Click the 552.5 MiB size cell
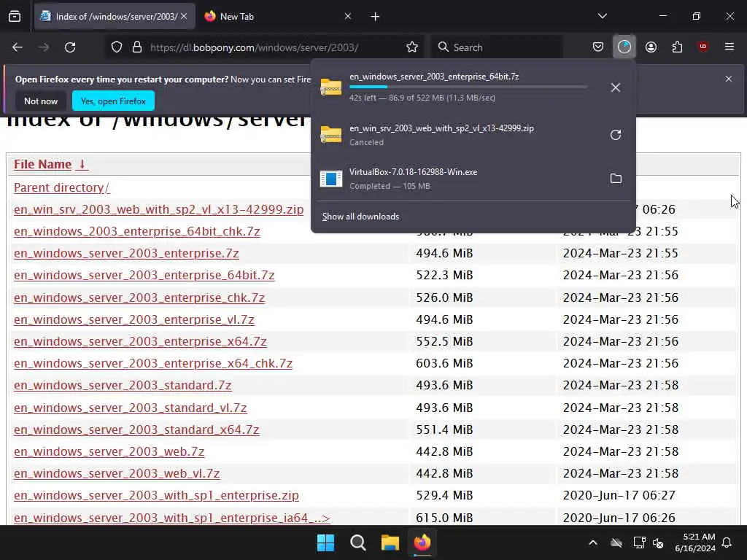 (x=444, y=341)
